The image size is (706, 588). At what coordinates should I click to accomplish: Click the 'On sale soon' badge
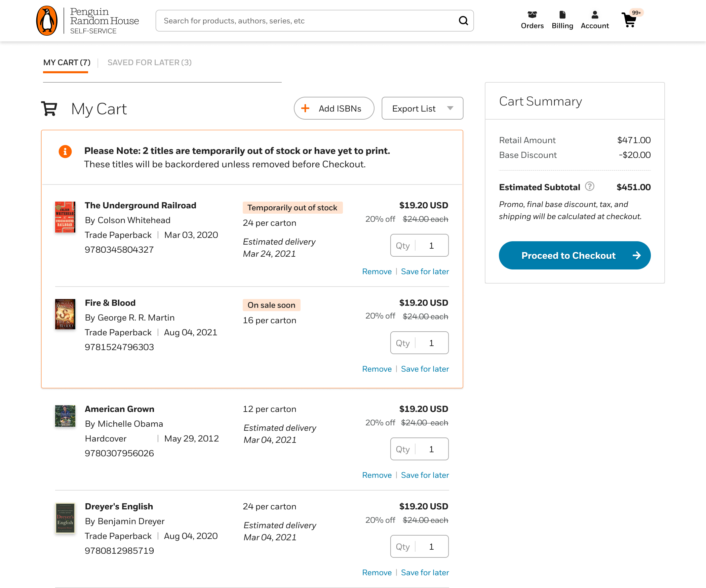point(271,305)
